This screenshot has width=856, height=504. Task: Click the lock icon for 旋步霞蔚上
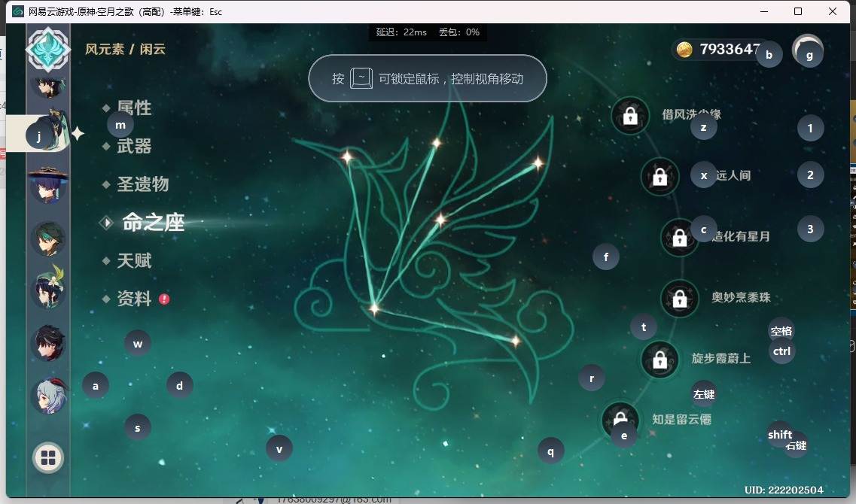[x=660, y=360]
